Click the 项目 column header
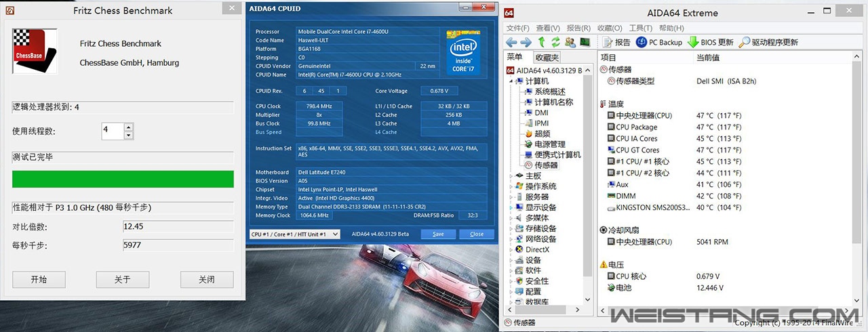Image resolution: width=868 pixels, height=332 pixels. click(645, 58)
